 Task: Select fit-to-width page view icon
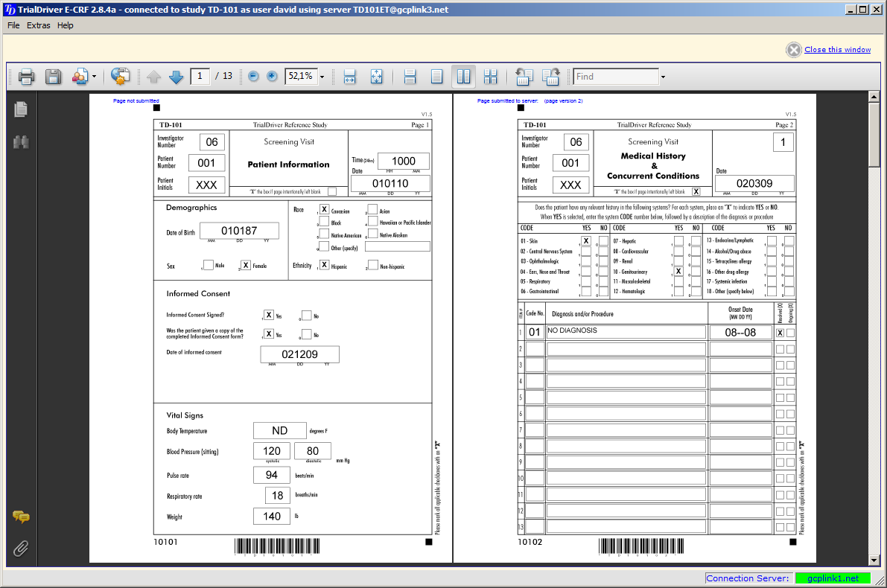(x=350, y=76)
